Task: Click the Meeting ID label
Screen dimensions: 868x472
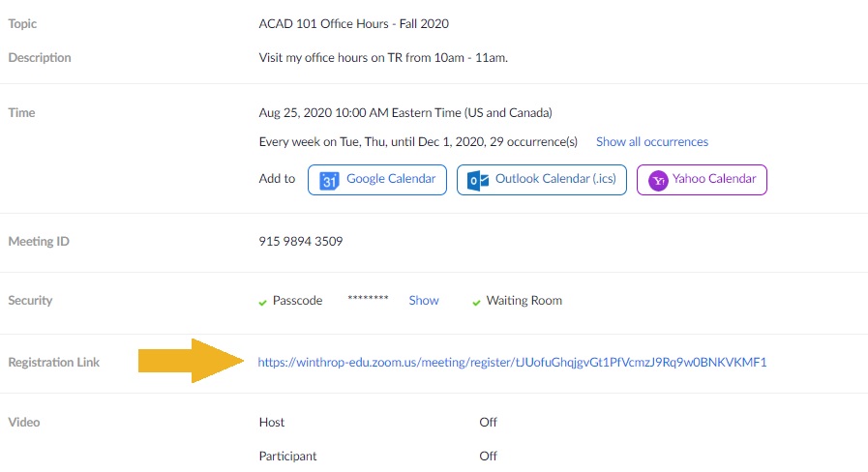Action: pos(39,241)
